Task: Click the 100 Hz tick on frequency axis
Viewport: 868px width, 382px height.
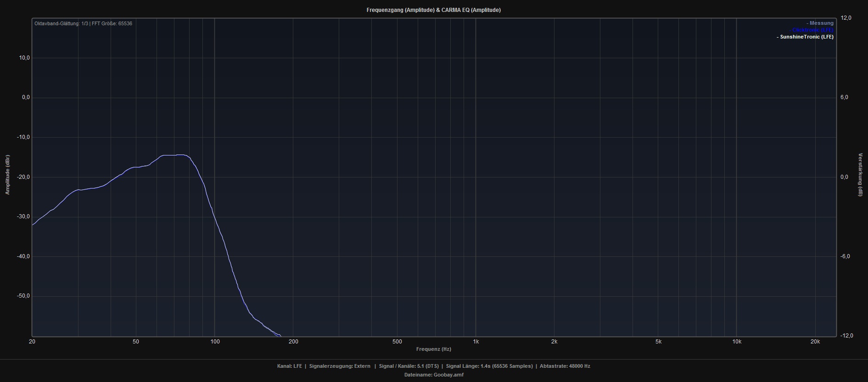Action: point(215,342)
